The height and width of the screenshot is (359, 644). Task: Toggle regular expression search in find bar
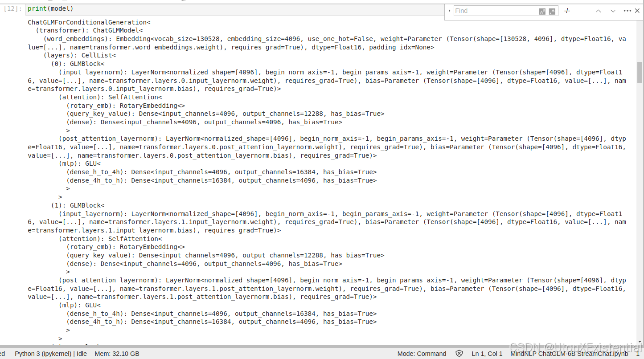point(553,11)
